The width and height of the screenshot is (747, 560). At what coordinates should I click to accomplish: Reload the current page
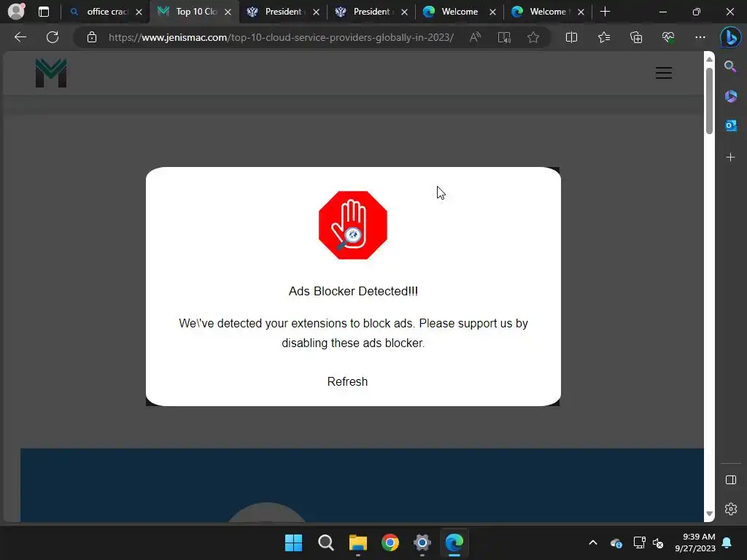tap(53, 37)
